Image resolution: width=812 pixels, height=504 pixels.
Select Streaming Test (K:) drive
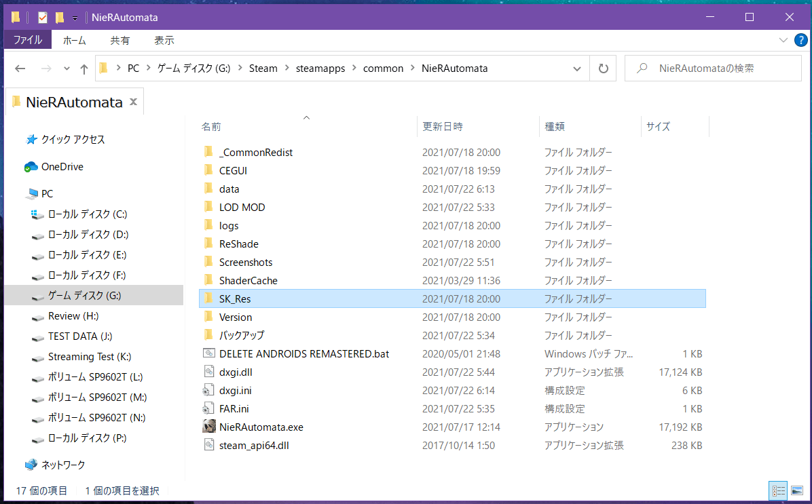(90, 357)
